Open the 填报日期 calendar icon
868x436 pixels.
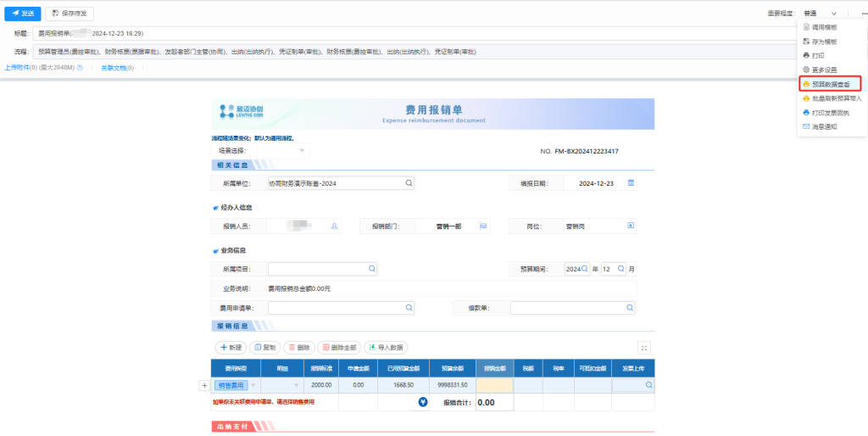click(x=630, y=183)
